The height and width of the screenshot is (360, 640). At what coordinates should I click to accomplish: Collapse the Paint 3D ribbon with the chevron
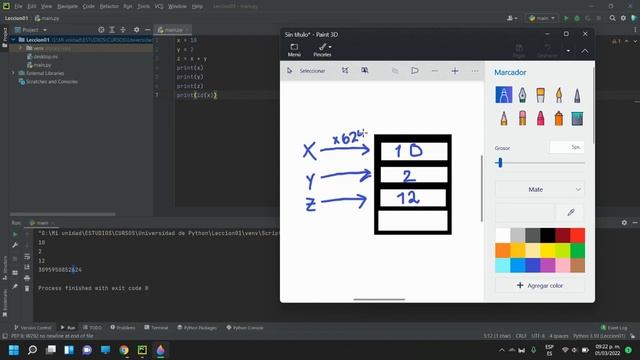585,51
